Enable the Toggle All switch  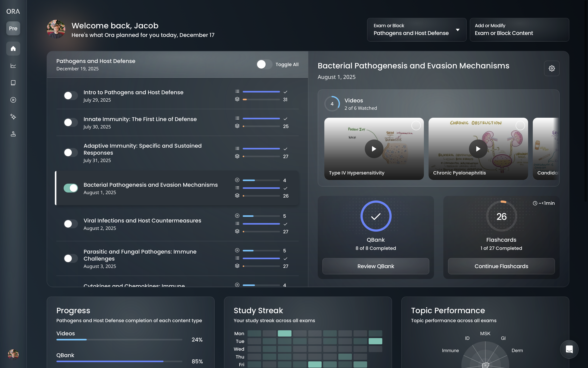pos(264,64)
